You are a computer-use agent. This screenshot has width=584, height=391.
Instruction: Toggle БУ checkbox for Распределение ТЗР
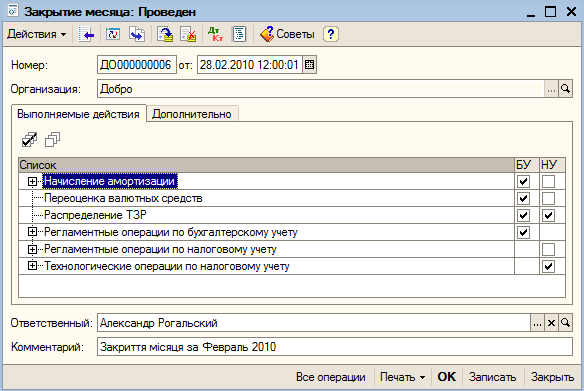(x=523, y=215)
